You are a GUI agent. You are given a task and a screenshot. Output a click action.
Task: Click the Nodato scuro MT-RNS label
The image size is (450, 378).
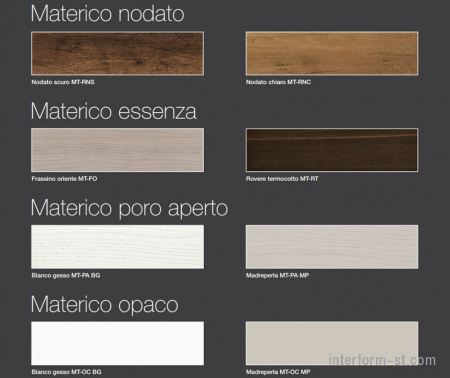[x=63, y=82]
